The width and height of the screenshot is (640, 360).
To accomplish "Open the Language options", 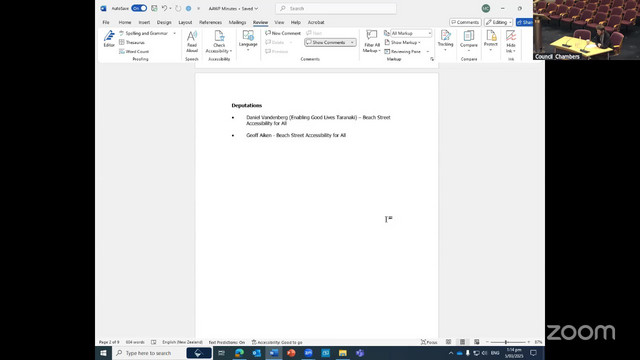I will (248, 40).
